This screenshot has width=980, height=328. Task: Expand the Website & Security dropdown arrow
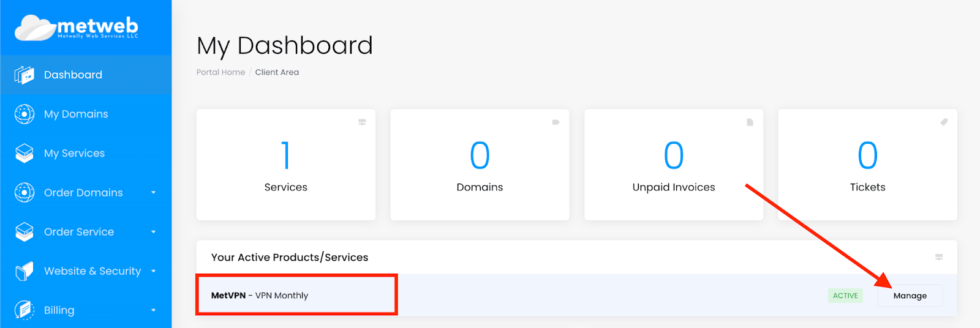[x=153, y=271]
